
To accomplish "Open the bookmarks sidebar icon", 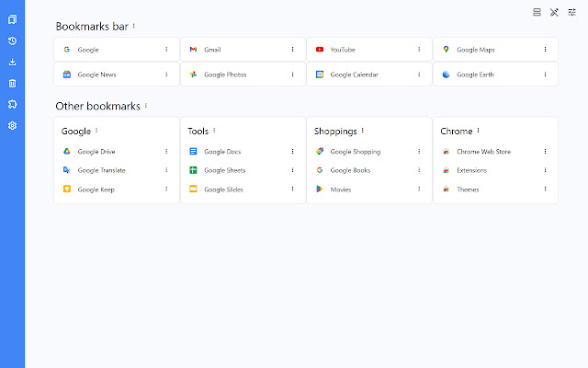I will tap(12, 19).
